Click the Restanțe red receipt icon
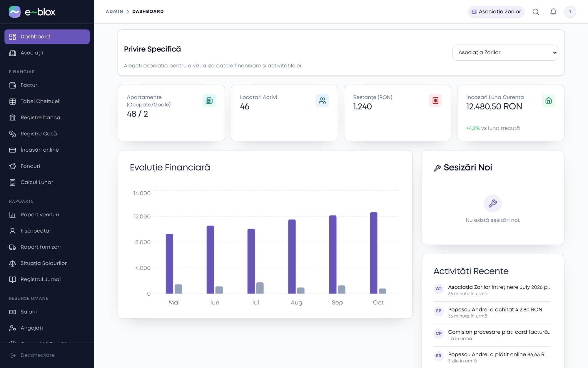Viewport: 588px width, 368px height. coord(435,100)
